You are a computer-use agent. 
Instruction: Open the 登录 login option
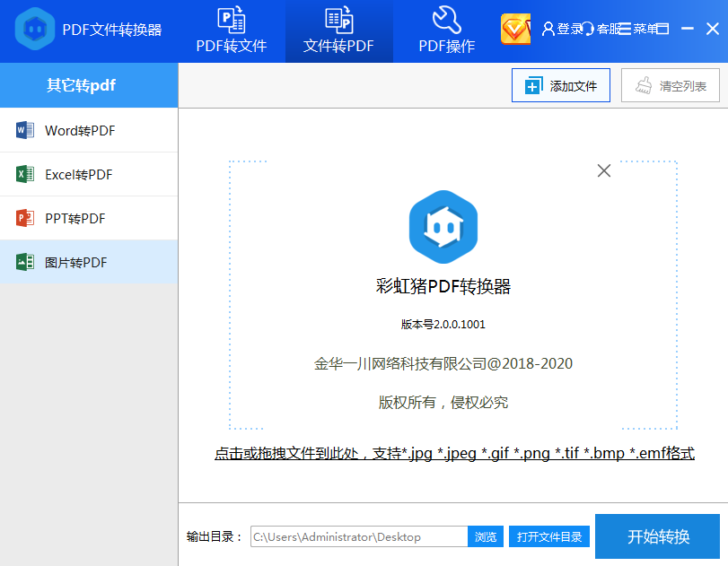(562, 29)
